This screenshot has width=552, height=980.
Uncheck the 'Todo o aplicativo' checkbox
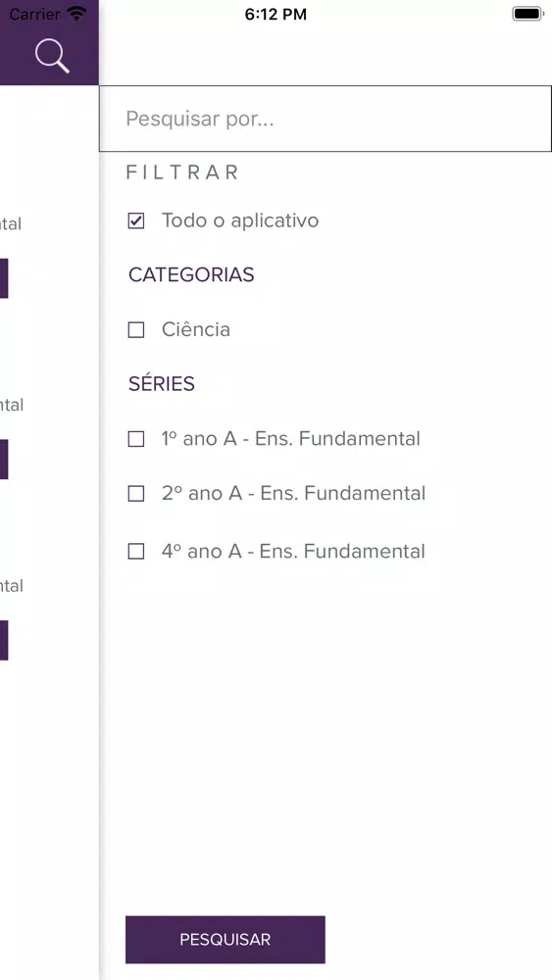click(135, 220)
